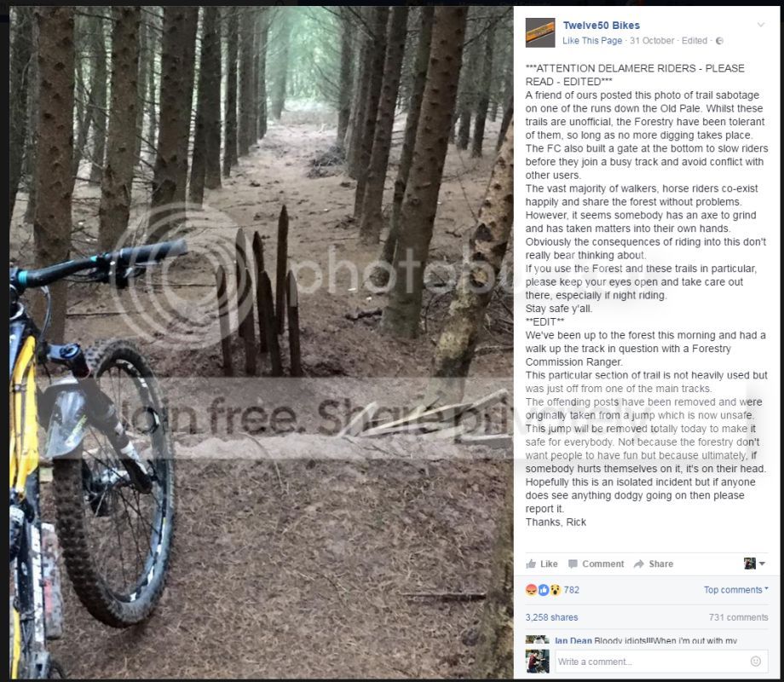Click the Share arrow icon
The width and height of the screenshot is (784, 682).
(x=638, y=564)
